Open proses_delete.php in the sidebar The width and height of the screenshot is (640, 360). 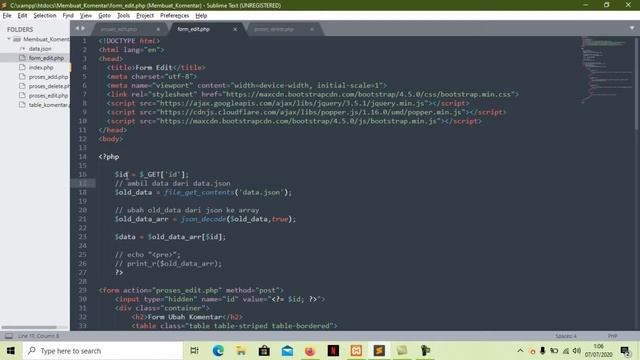click(x=49, y=86)
